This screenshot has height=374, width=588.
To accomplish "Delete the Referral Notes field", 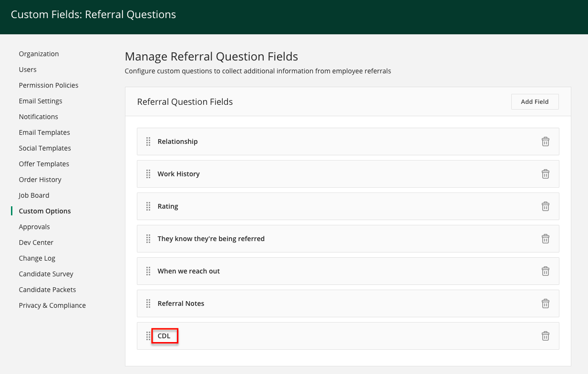I will [x=546, y=303].
